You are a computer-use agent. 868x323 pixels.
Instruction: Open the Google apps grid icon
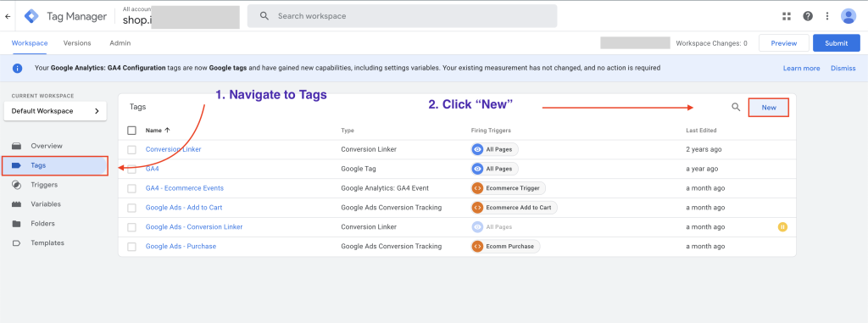tap(787, 16)
